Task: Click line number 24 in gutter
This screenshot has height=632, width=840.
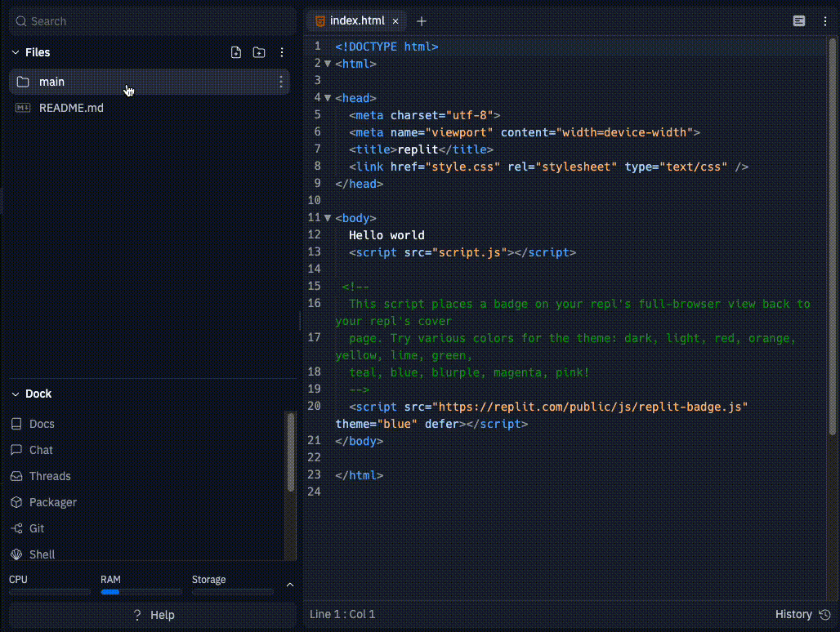Action: coord(315,492)
